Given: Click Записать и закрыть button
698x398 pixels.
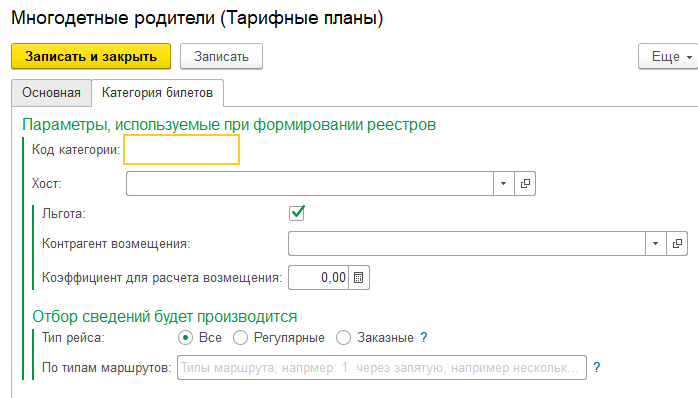Looking at the screenshot, I should pyautogui.click(x=91, y=56).
